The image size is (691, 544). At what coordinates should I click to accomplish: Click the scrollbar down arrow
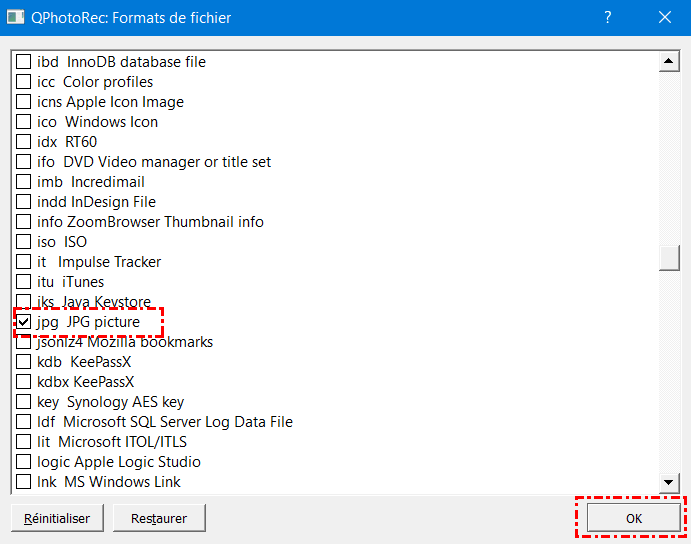670,483
